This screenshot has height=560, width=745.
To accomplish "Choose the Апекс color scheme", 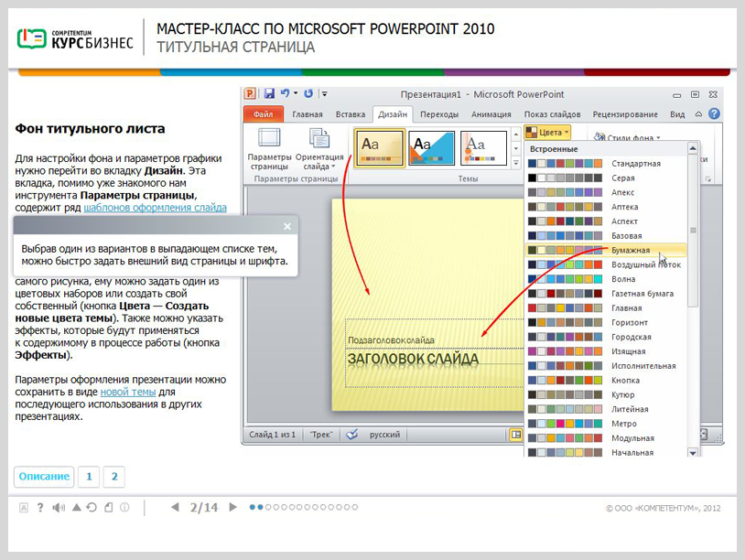I will click(606, 192).
